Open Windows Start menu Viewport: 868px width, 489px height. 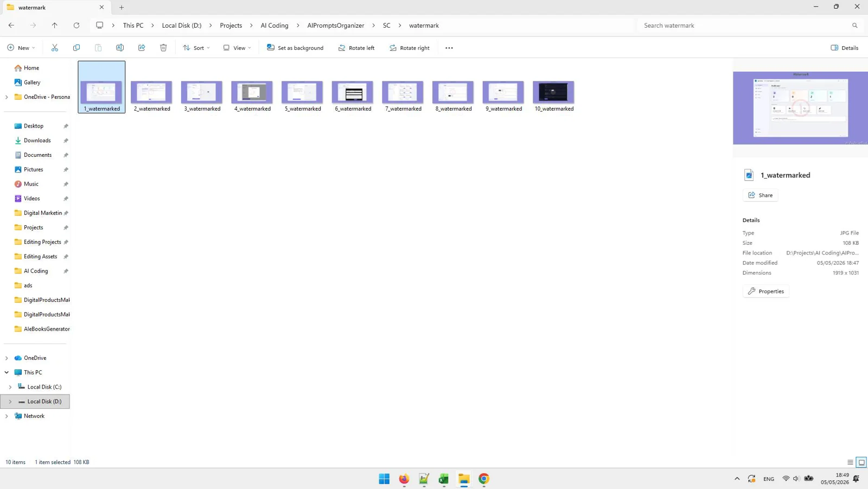point(384,479)
